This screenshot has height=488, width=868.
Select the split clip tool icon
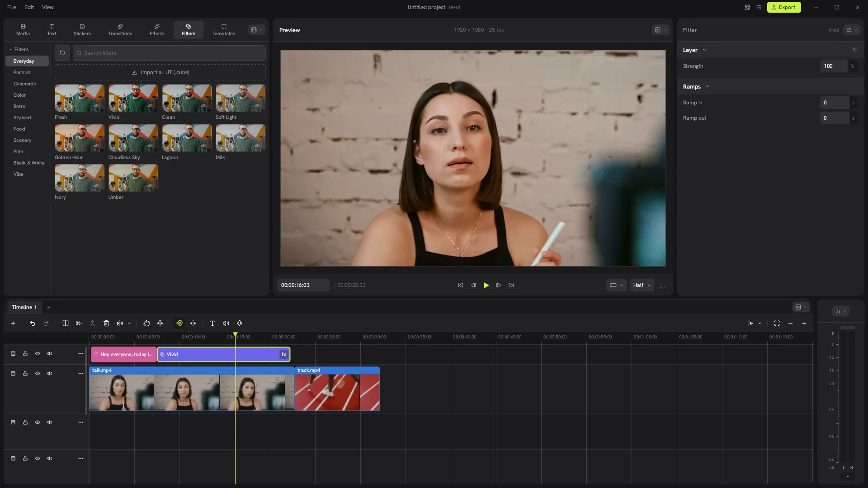pyautogui.click(x=66, y=324)
